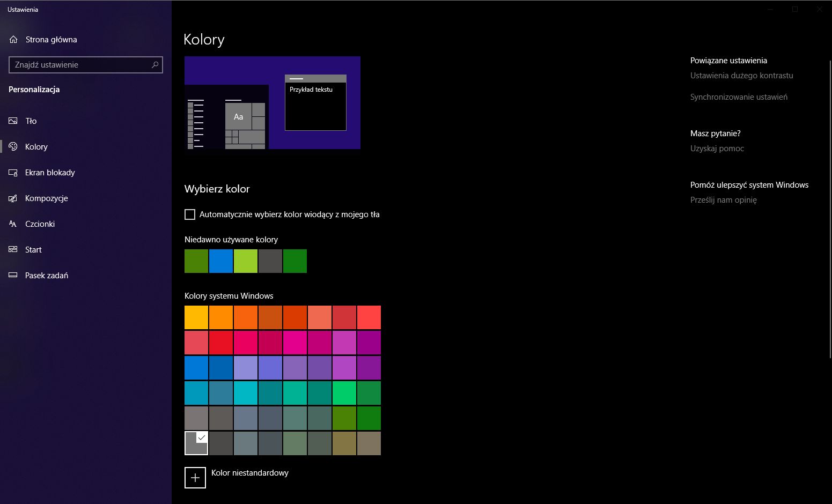Select the Pasek zadań taskbar icon
Image resolution: width=832 pixels, height=504 pixels.
(x=13, y=275)
